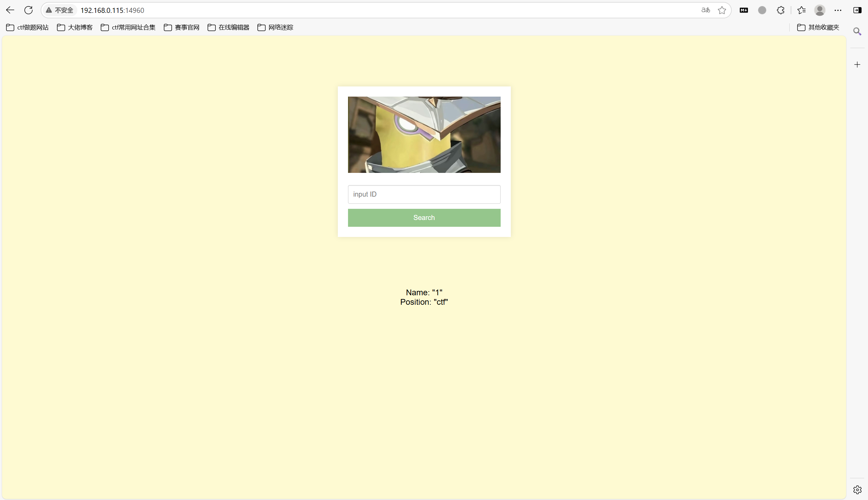
Task: Click the Position: "ctf" result text
Action: coord(424,302)
